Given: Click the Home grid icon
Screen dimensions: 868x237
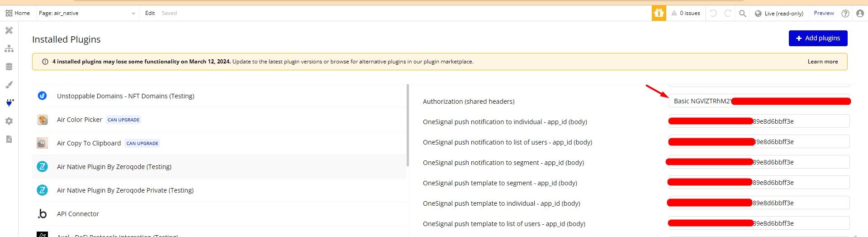Looking at the screenshot, I should point(9,13).
